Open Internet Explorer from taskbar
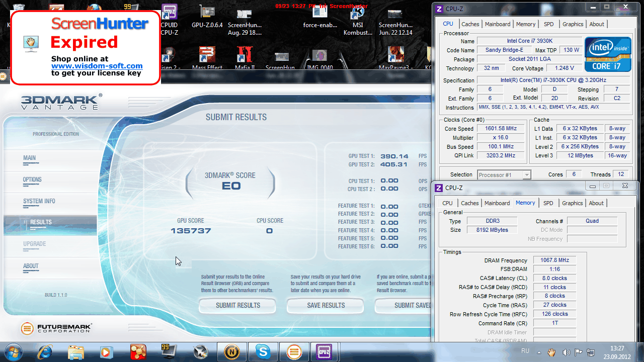This screenshot has width=644, height=362. click(45, 351)
